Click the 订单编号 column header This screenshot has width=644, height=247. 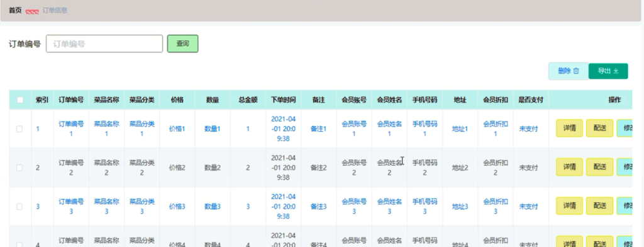coord(71,100)
